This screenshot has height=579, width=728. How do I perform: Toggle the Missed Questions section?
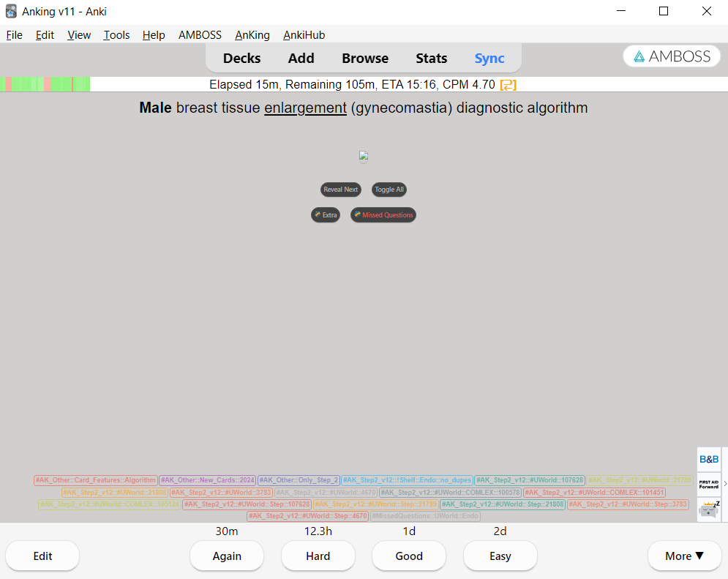pyautogui.click(x=383, y=215)
